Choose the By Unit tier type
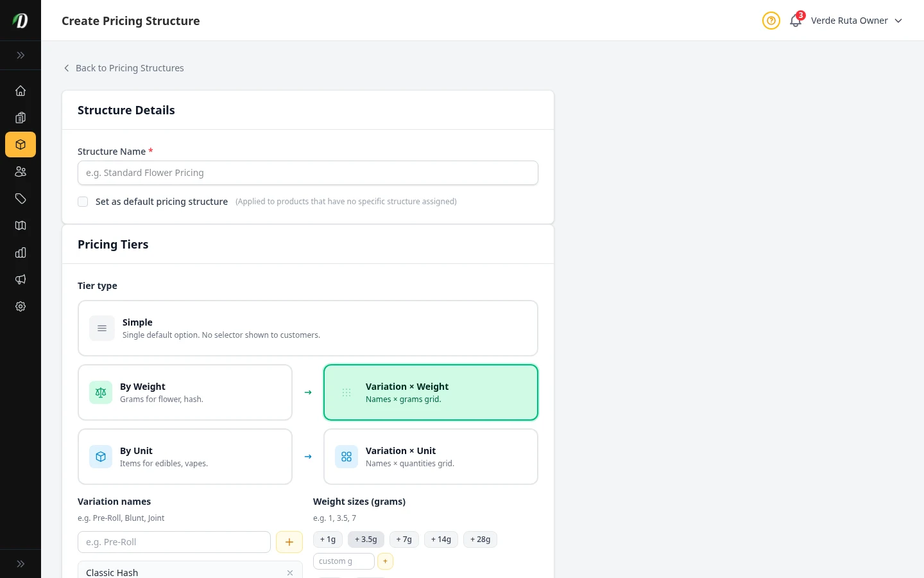The image size is (924, 578). point(185,456)
